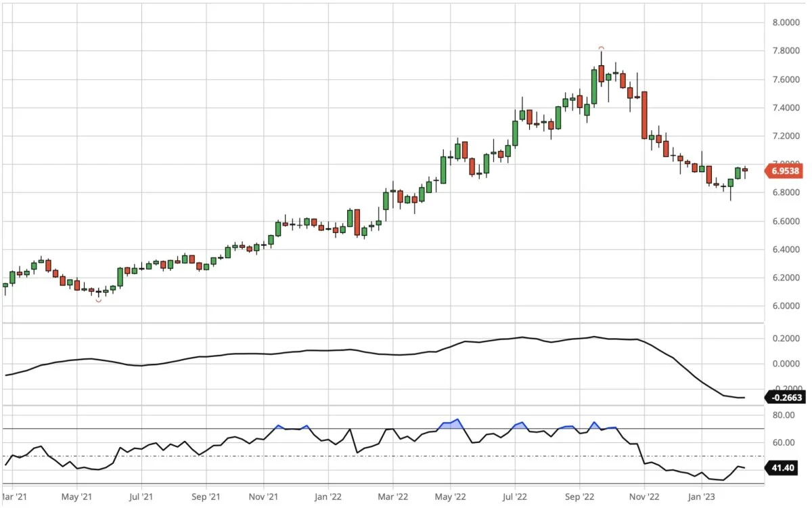Click the Nov '22 date label

click(x=643, y=496)
